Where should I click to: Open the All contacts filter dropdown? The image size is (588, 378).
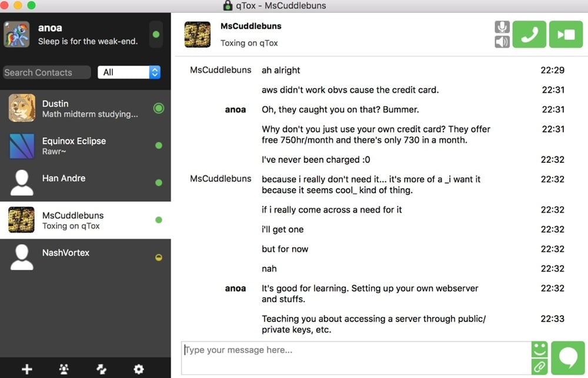tap(129, 72)
